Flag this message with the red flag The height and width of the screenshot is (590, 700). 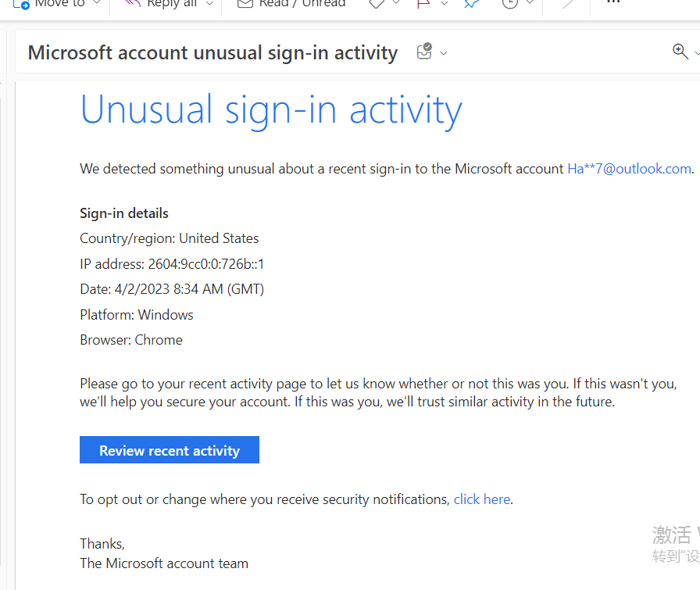[x=424, y=4]
